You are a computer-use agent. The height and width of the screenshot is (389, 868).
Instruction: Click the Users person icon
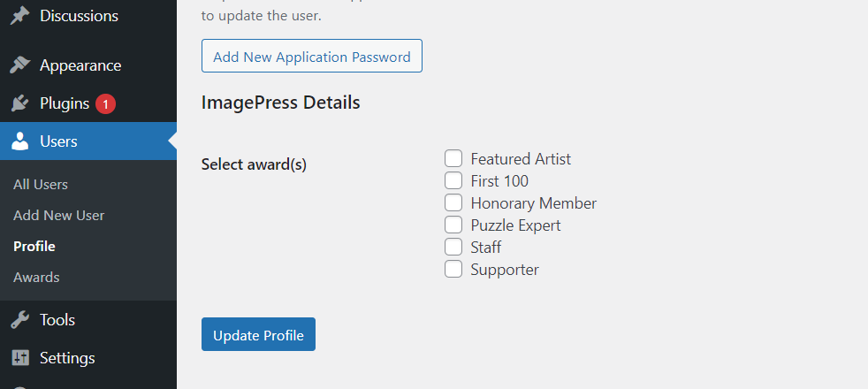[x=20, y=141]
